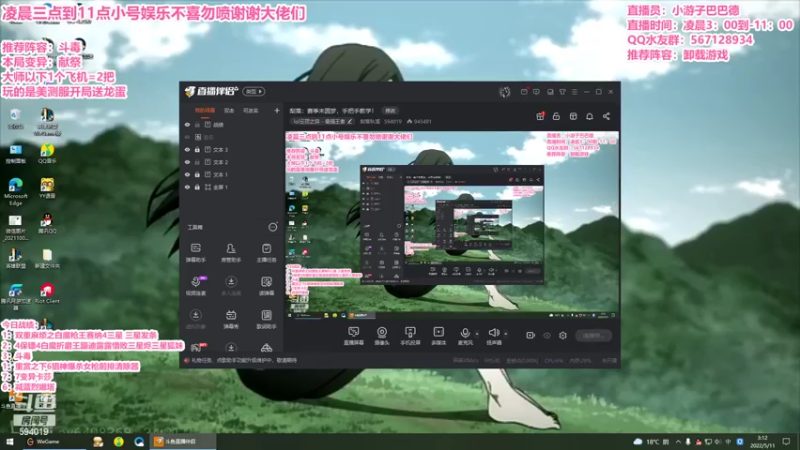Open the 多人连麦 tool
This screenshot has height=450, width=800.
(231, 286)
